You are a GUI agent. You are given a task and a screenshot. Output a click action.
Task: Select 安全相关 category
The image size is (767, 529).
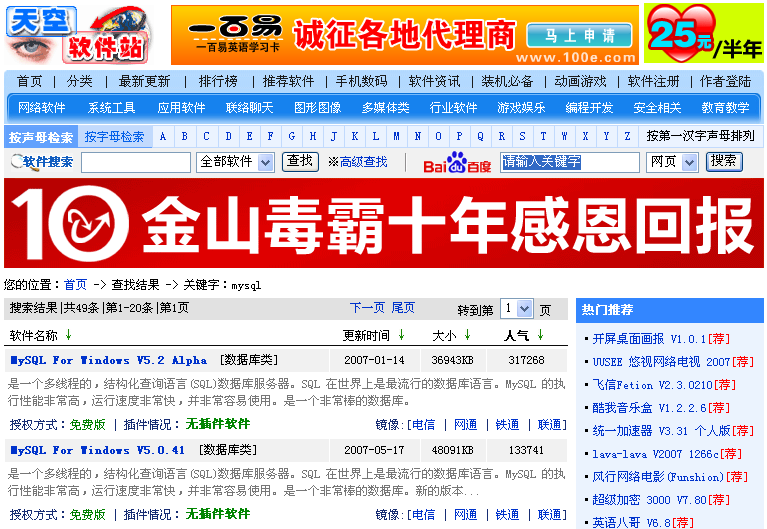click(x=657, y=108)
